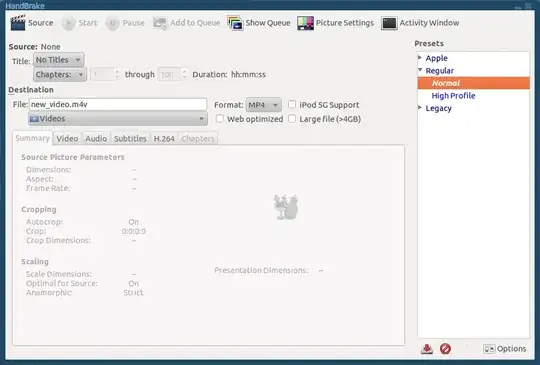Image resolution: width=540 pixels, height=365 pixels.
Task: Switch to the H.264 tab
Action: coord(164,138)
